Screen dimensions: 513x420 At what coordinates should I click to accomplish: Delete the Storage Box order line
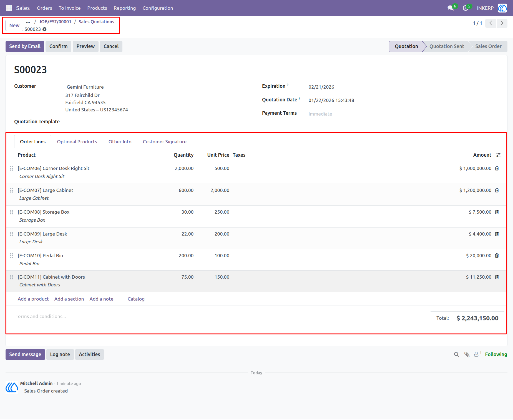pos(497,212)
